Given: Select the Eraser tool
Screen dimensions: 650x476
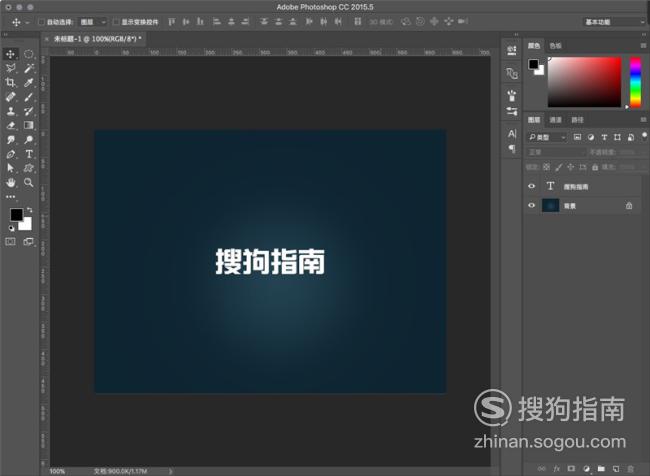Looking at the screenshot, I should (11, 125).
